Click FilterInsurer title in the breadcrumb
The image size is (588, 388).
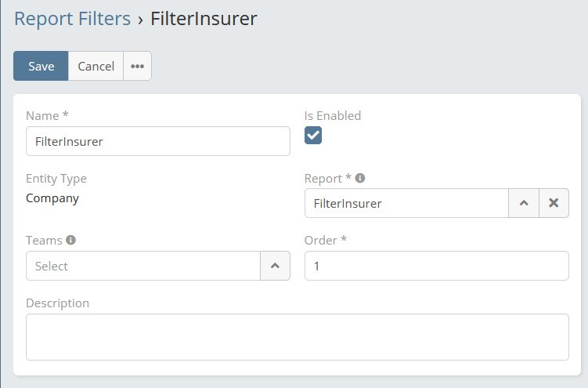tap(204, 19)
